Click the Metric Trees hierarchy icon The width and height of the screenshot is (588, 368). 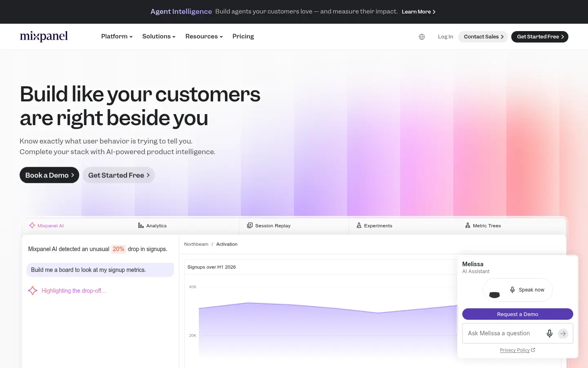(x=468, y=225)
